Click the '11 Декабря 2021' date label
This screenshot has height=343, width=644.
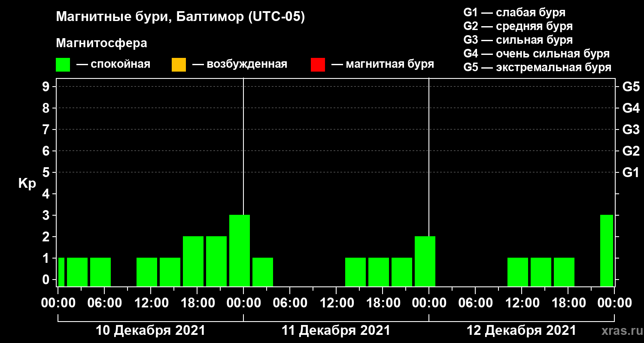pos(336,331)
